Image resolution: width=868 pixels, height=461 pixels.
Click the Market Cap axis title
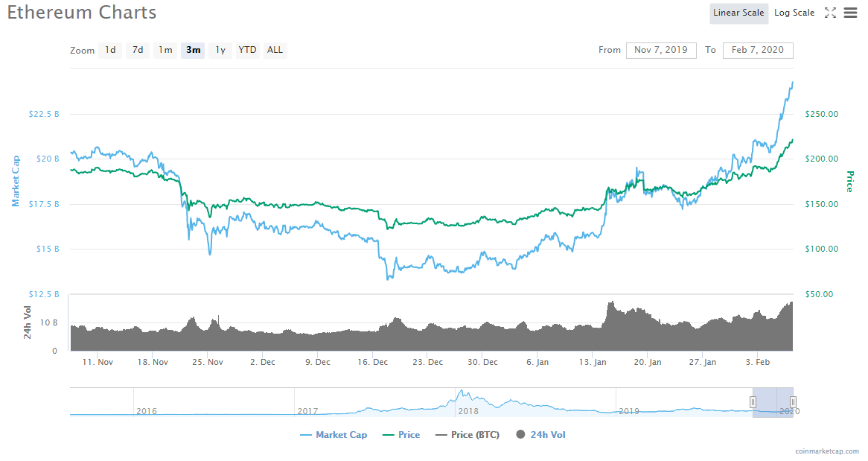click(x=16, y=181)
